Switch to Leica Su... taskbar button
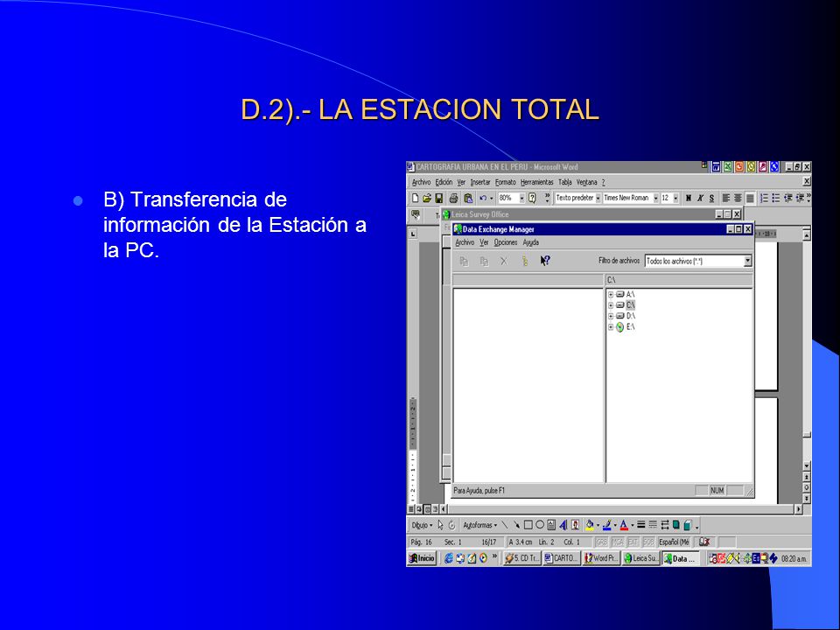This screenshot has width=840, height=630. click(x=640, y=558)
